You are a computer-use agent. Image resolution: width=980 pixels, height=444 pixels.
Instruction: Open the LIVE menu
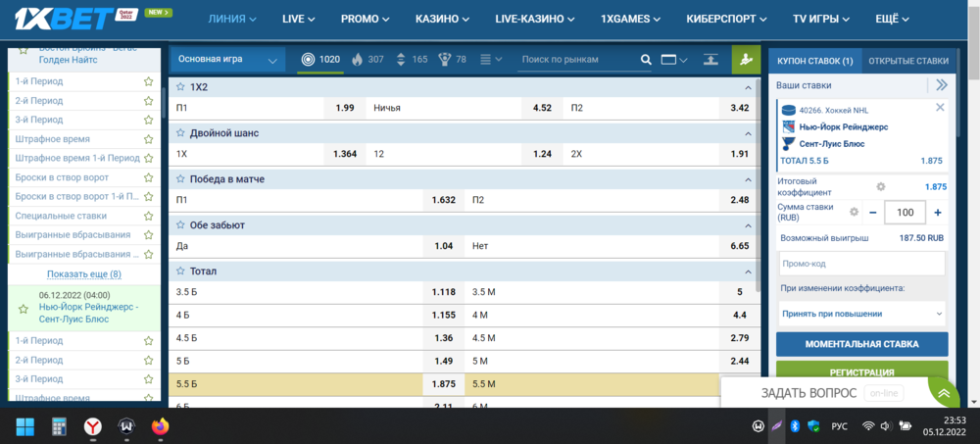(298, 19)
